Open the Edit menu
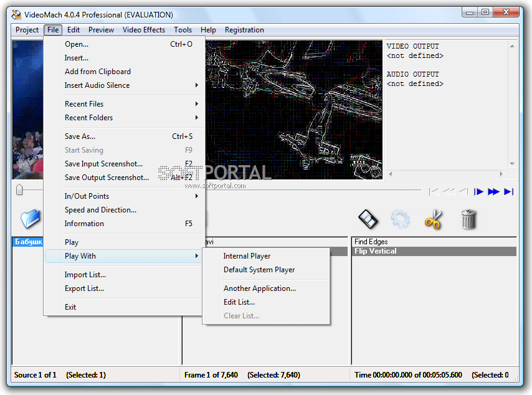The height and width of the screenshot is (395, 532). pos(74,30)
